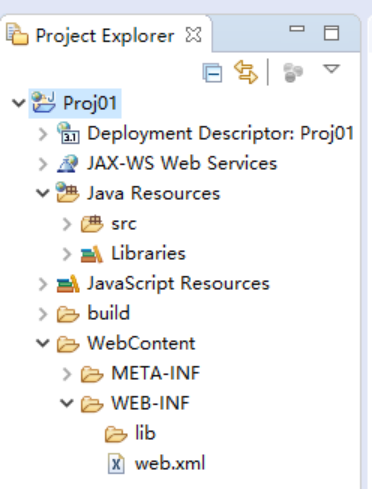This screenshot has height=489, width=372.
Task: Select the META-INF label
Action: [156, 373]
